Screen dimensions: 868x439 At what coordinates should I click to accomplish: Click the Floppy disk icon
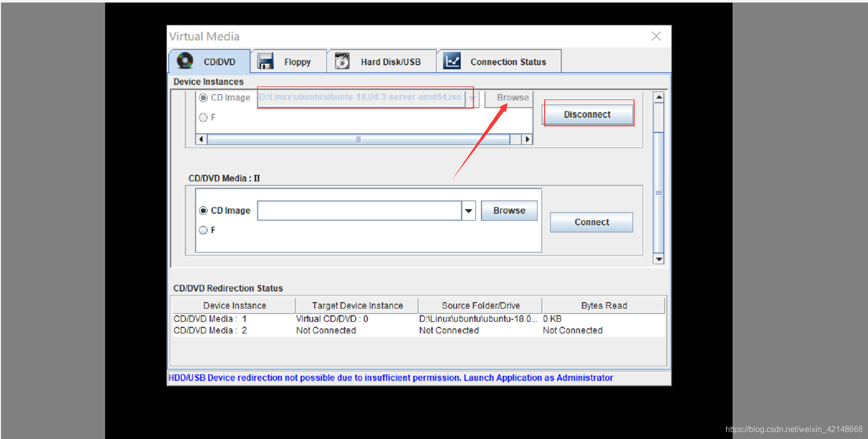click(265, 61)
